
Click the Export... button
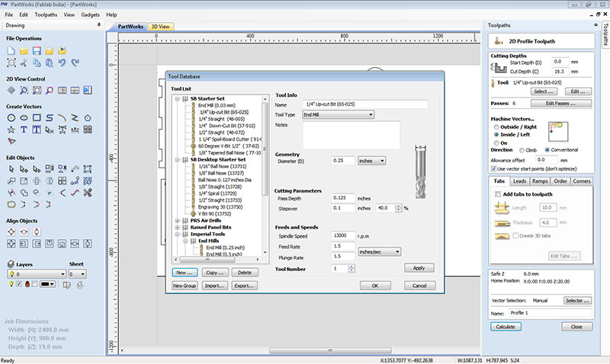tap(244, 286)
